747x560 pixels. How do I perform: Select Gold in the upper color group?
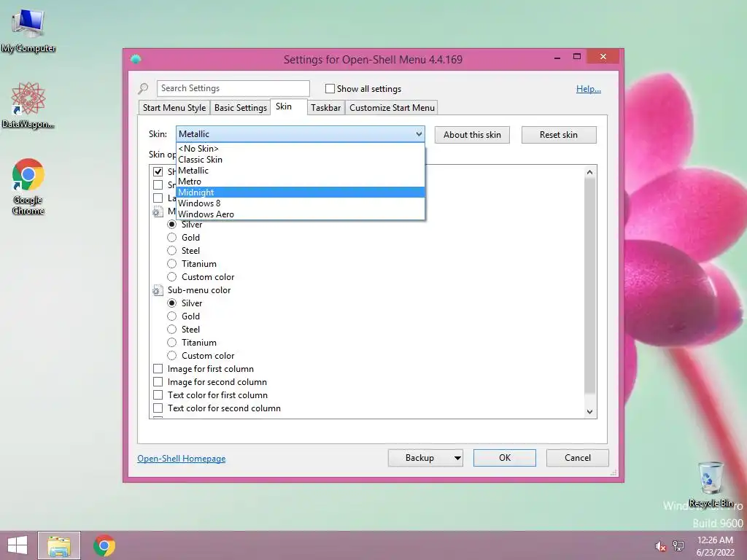click(x=172, y=237)
